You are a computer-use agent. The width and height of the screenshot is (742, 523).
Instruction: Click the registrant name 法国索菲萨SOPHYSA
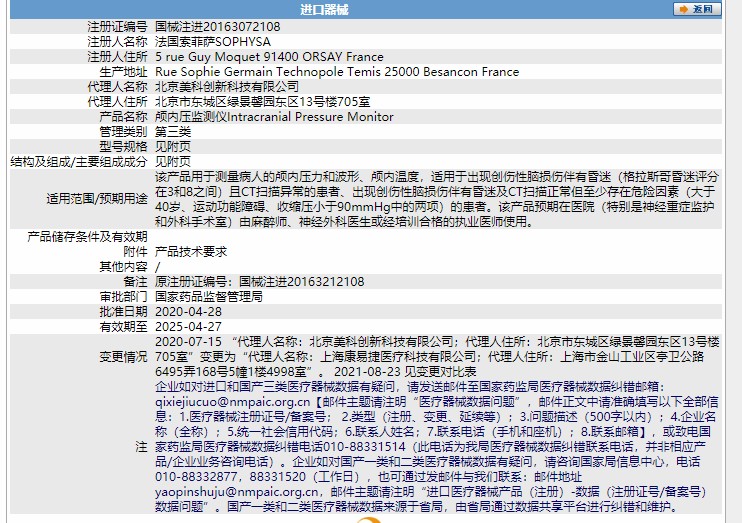tap(213, 42)
